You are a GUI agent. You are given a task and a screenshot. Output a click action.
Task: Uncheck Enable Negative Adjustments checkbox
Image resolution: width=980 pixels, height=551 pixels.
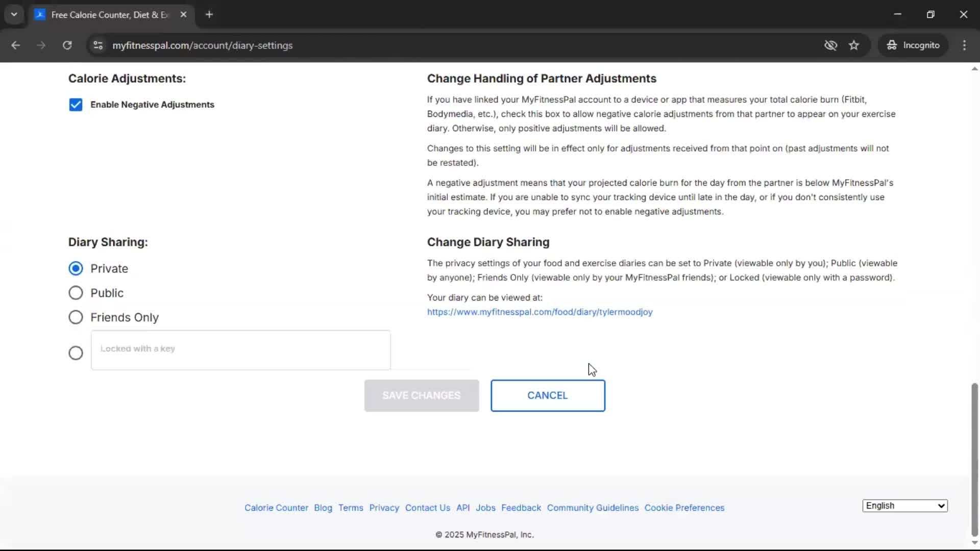pos(76,105)
